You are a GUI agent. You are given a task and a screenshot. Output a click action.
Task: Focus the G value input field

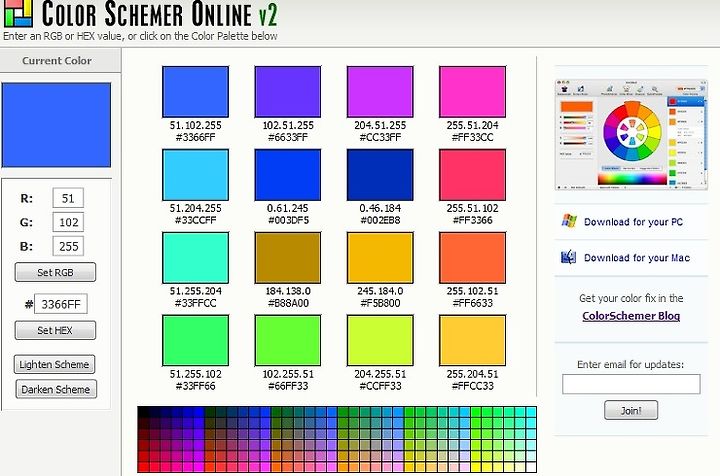point(68,222)
